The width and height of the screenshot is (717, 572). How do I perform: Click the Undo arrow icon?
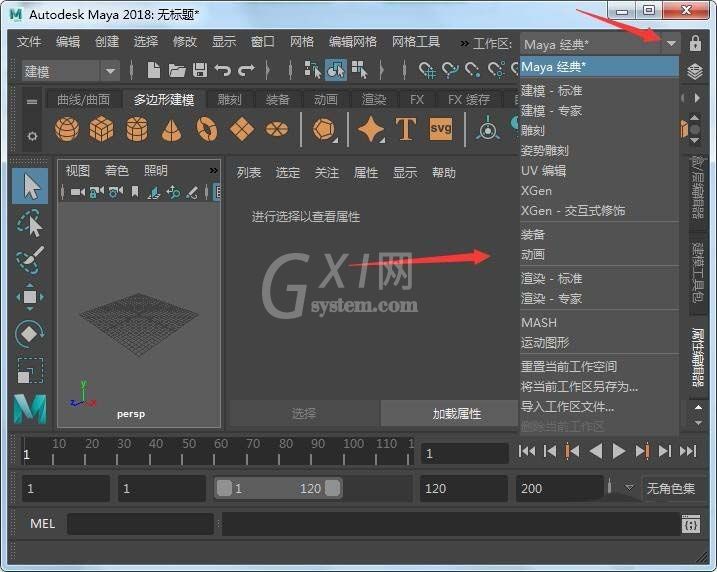[x=223, y=70]
